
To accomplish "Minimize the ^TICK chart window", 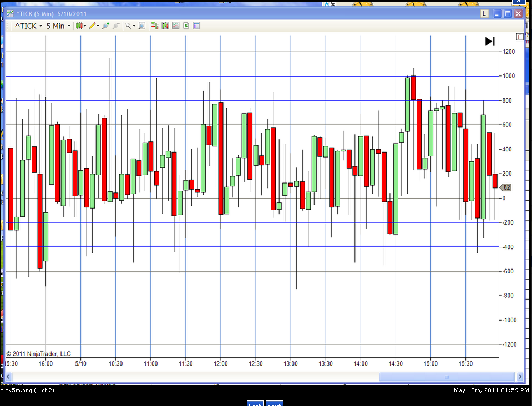I will pyautogui.click(x=498, y=13).
